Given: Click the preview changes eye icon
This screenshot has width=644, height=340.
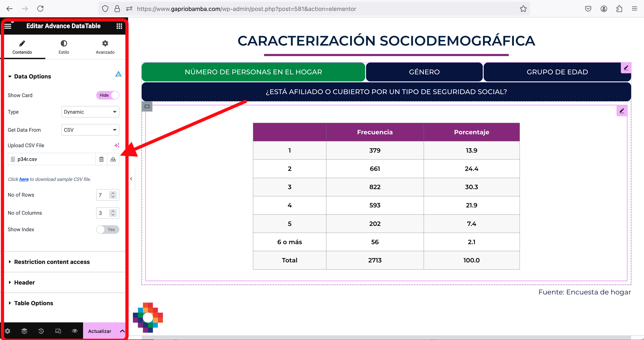Looking at the screenshot, I should 74,331.
